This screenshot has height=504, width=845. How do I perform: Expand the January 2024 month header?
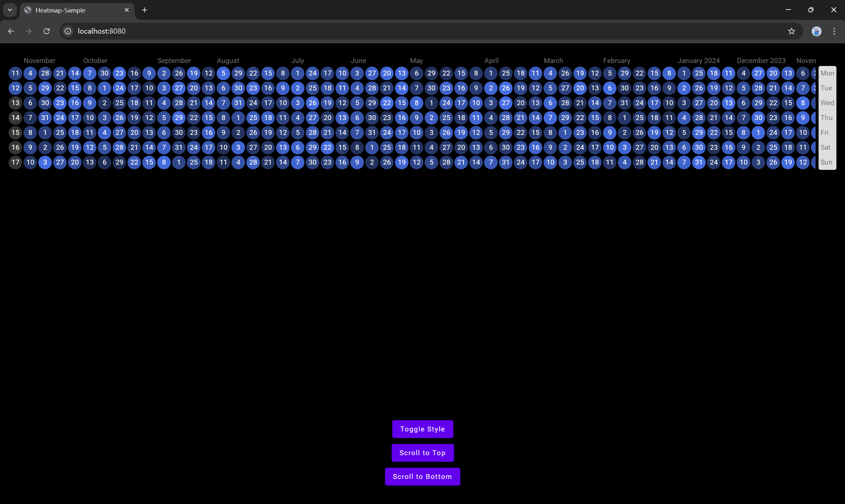pyautogui.click(x=698, y=60)
